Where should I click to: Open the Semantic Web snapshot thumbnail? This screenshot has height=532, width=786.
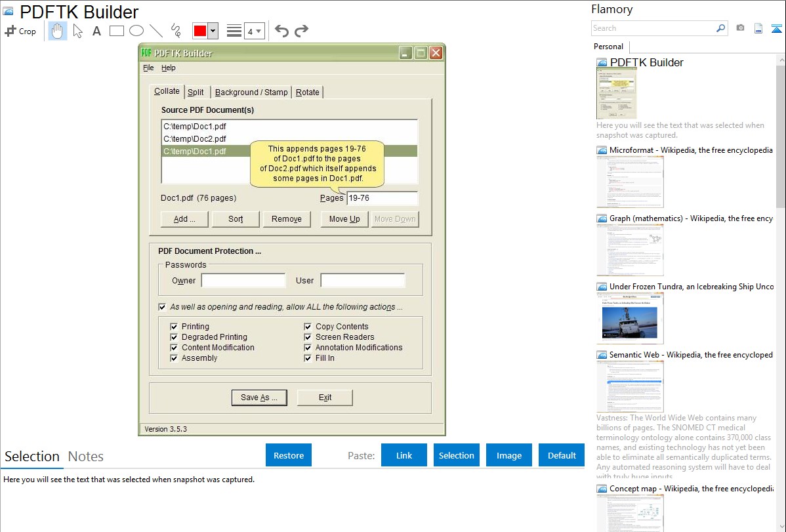pyautogui.click(x=630, y=386)
